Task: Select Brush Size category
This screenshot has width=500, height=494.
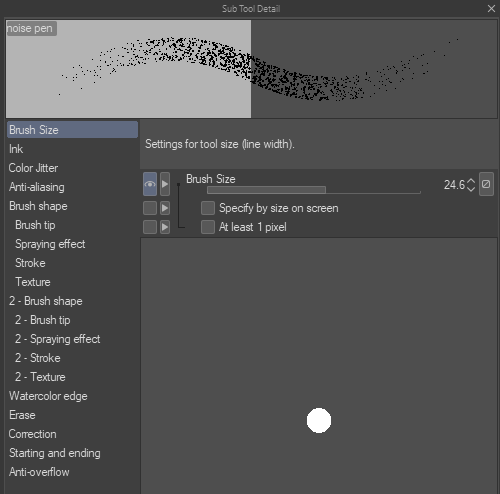Action: click(72, 130)
